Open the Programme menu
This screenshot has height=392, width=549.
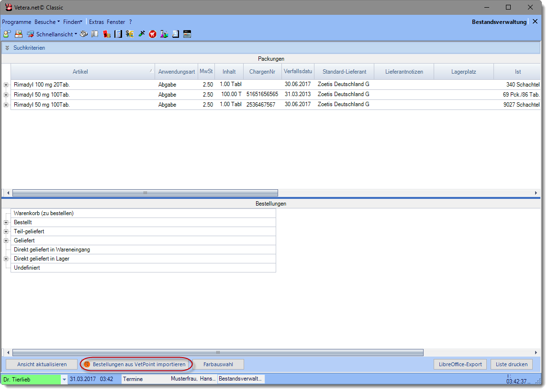tap(16, 22)
